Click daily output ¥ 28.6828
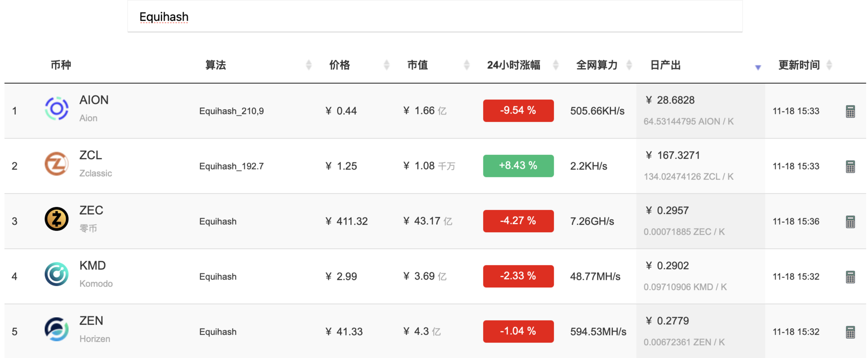The width and height of the screenshot is (868, 358). [670, 100]
